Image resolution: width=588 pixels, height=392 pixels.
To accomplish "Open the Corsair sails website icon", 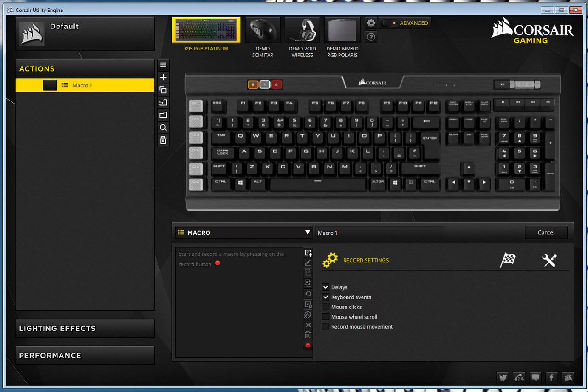I will [568, 378].
